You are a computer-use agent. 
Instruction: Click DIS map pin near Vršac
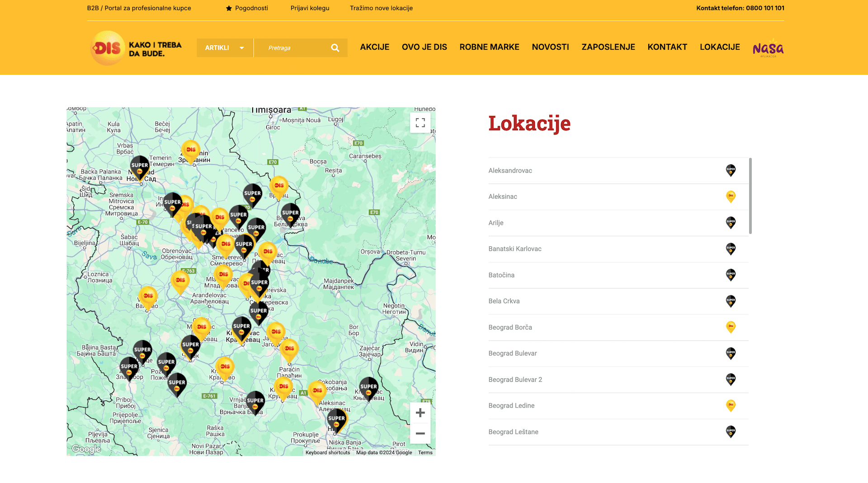click(x=279, y=187)
